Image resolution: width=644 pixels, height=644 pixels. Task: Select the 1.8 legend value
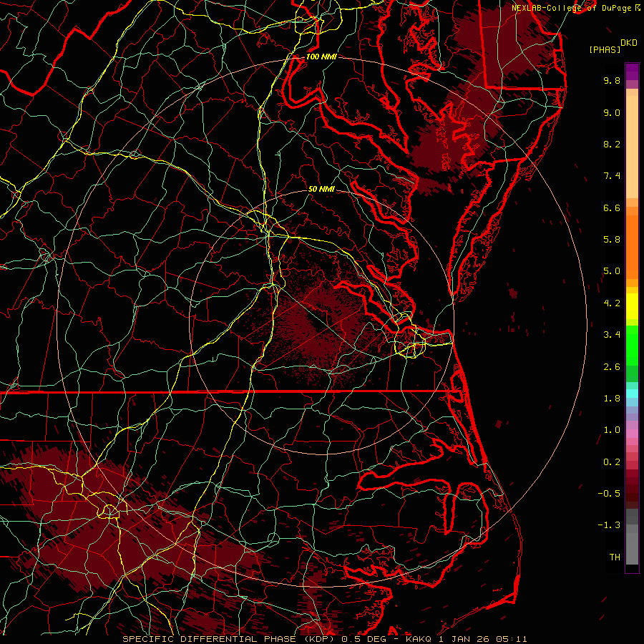coord(612,399)
